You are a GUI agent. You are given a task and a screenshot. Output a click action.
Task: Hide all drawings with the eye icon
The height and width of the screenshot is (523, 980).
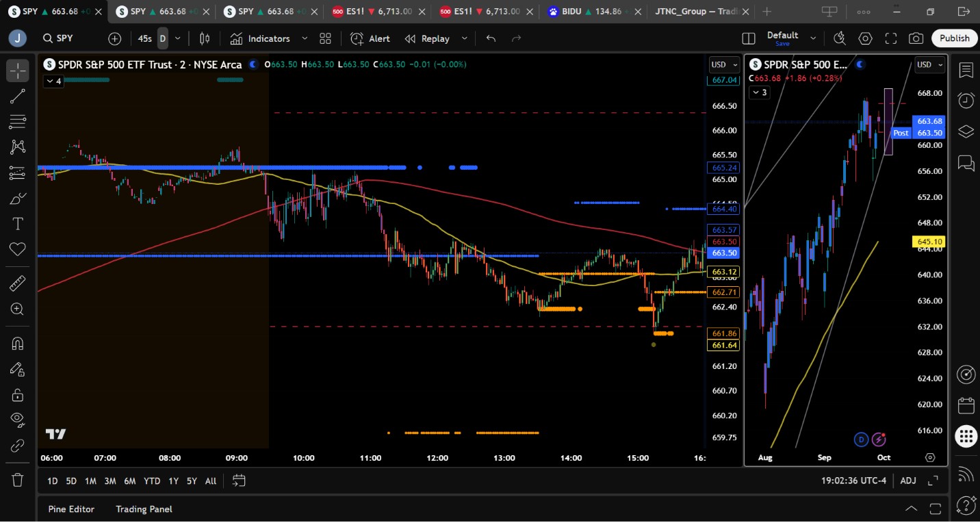click(18, 420)
